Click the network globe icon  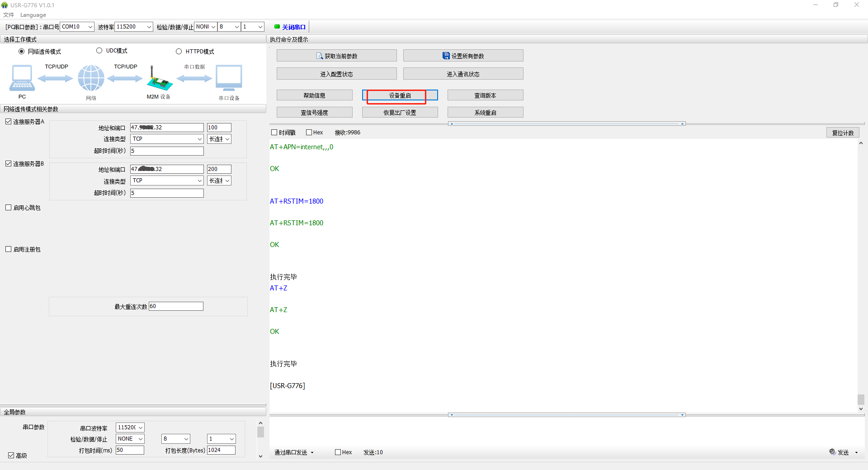[91, 78]
